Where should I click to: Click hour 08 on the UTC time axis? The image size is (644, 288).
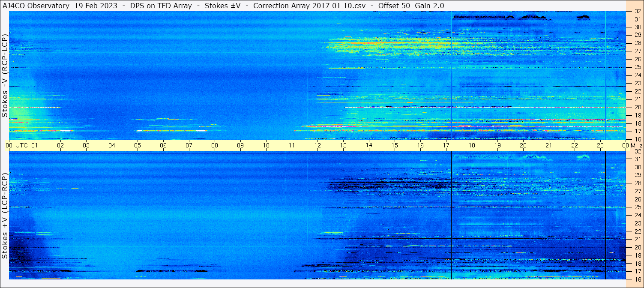point(215,145)
